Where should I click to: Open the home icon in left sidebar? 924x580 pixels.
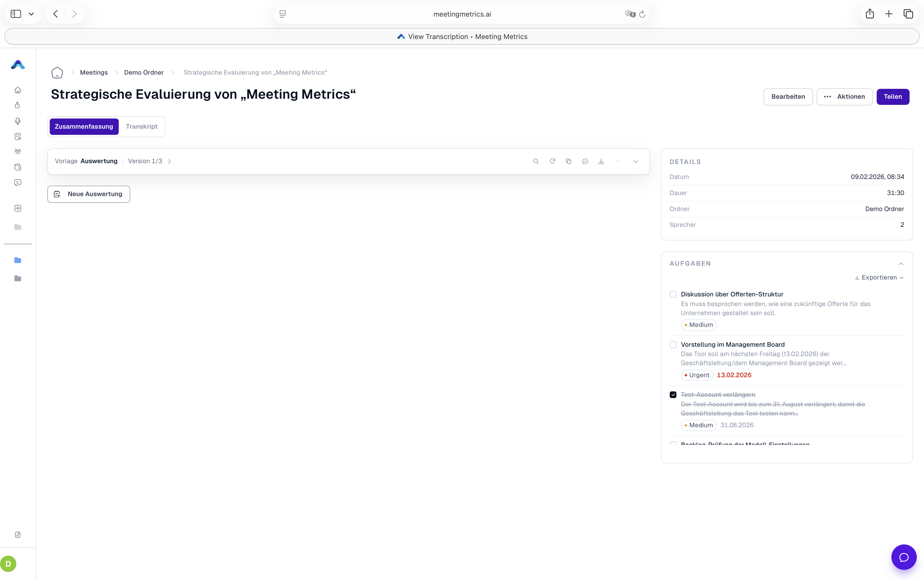coord(18,90)
